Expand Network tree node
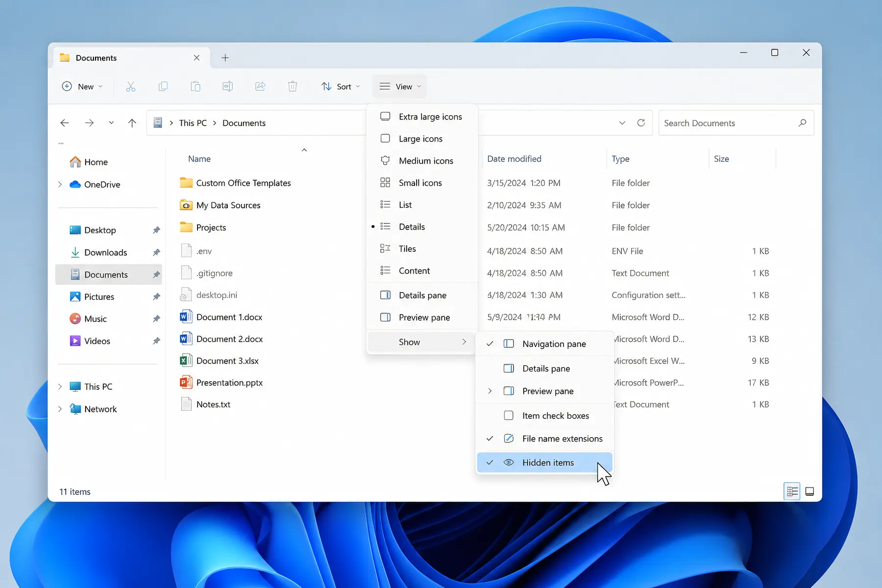The image size is (882, 588). pos(60,409)
